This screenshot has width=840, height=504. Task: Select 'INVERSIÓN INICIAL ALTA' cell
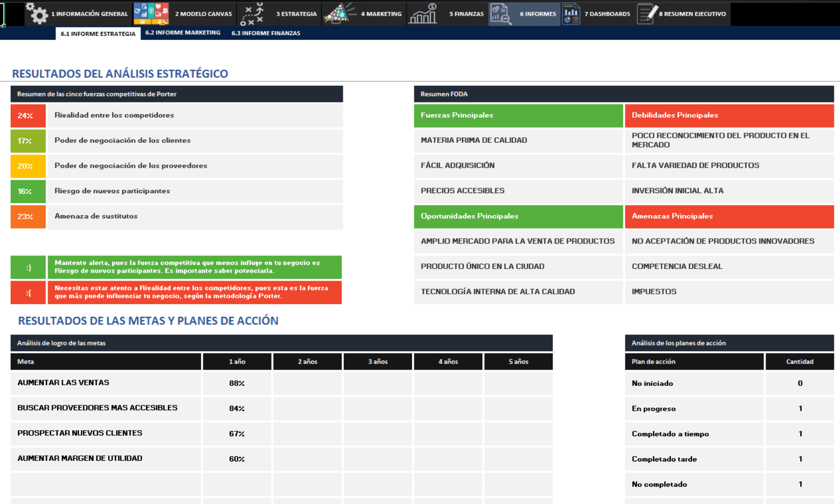tap(730, 192)
